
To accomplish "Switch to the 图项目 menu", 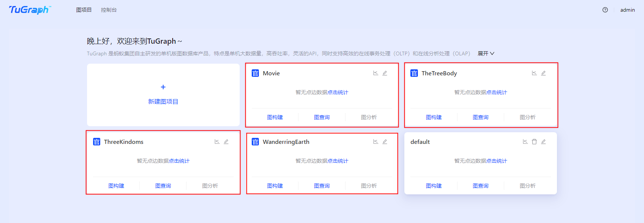I will [84, 10].
